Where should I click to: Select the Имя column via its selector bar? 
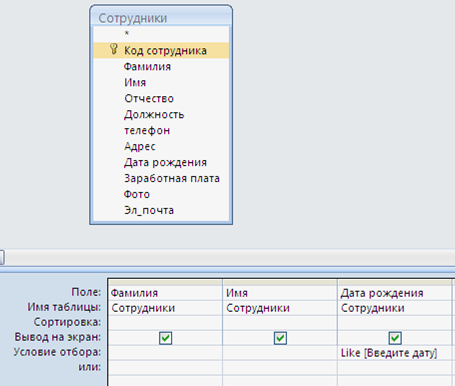pyautogui.click(x=280, y=282)
